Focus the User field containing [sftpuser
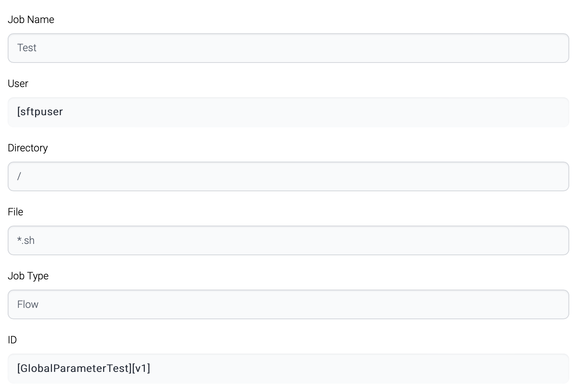Screen dimensions: 574x392 click(288, 112)
